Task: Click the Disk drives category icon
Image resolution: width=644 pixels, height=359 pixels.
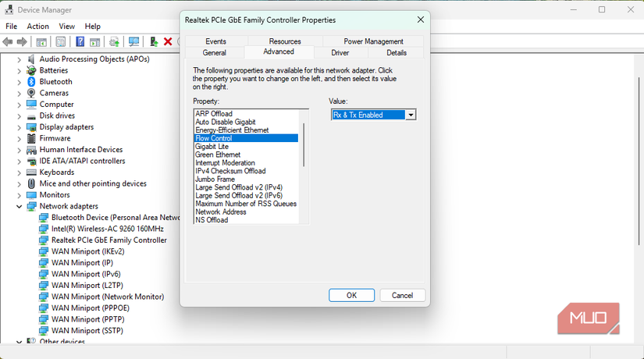Action: 31,116
